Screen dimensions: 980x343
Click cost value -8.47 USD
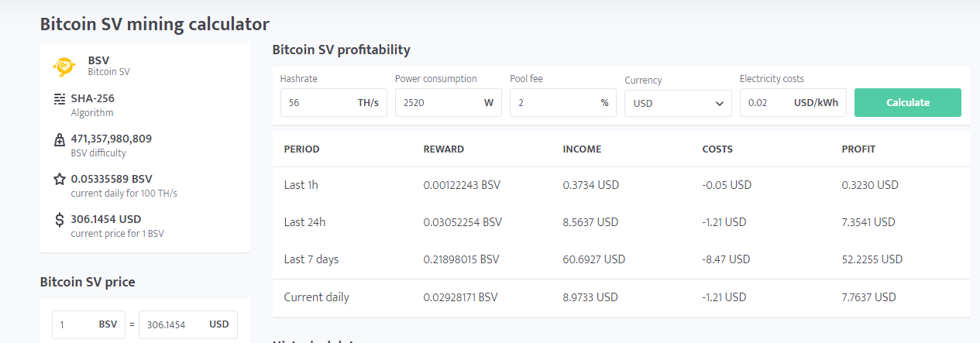click(x=726, y=259)
